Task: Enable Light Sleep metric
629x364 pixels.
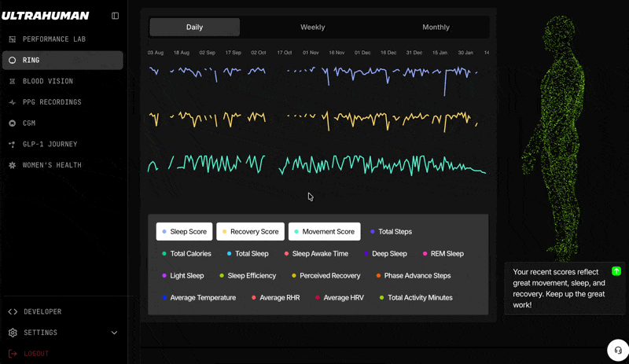Action: coord(183,276)
